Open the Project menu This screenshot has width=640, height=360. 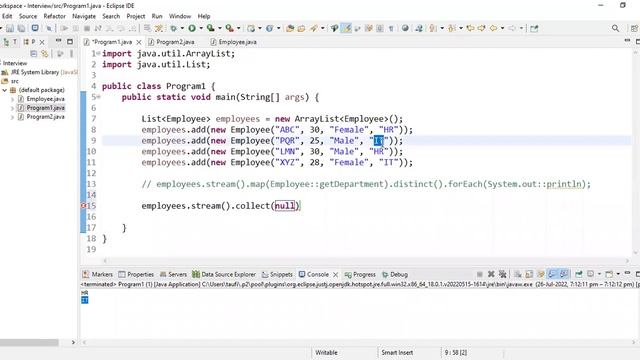(136, 16)
